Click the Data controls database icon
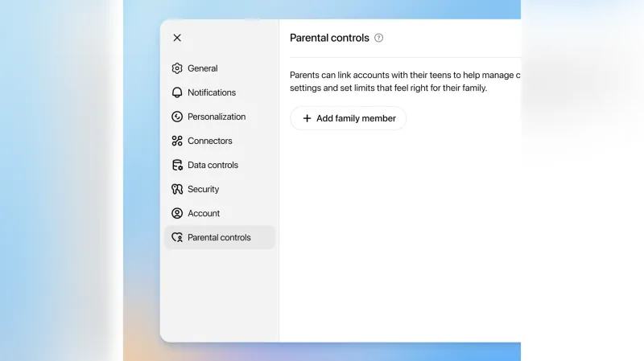644x361 pixels. (177, 165)
